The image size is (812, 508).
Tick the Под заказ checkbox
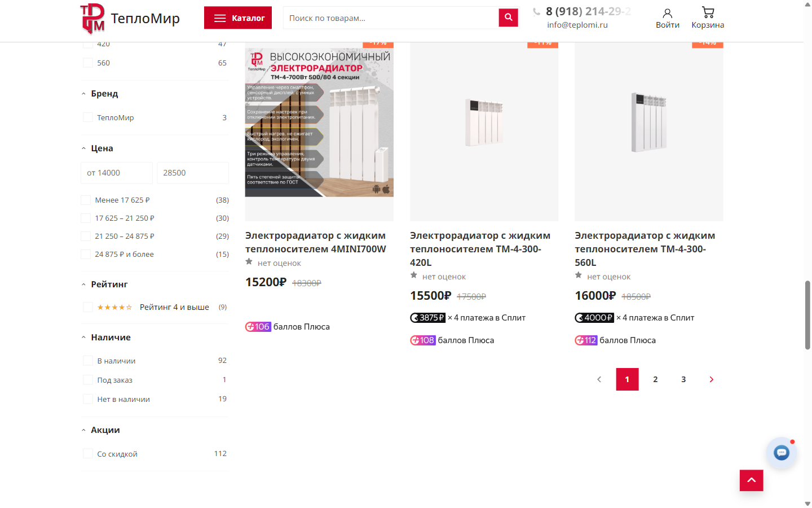(88, 380)
